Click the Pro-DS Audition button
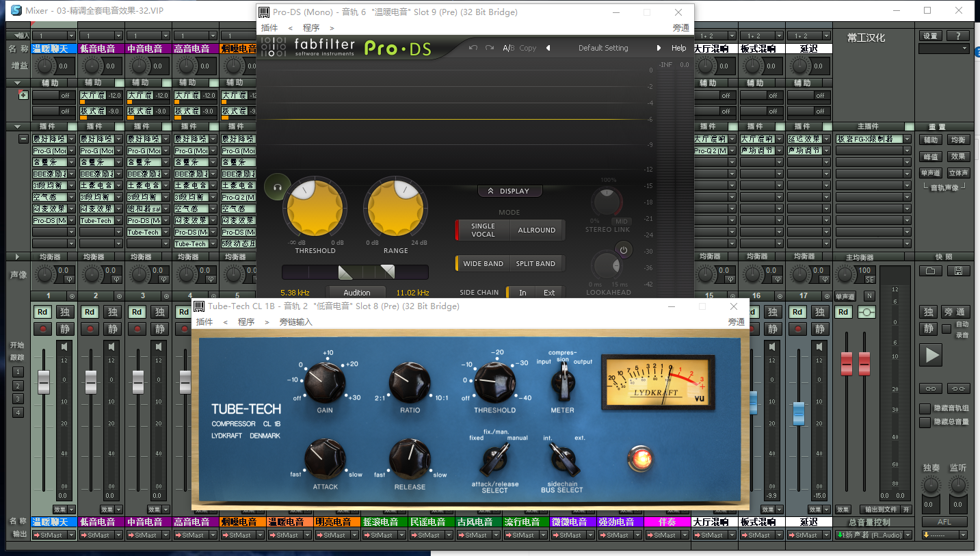980x556 pixels. point(357,293)
